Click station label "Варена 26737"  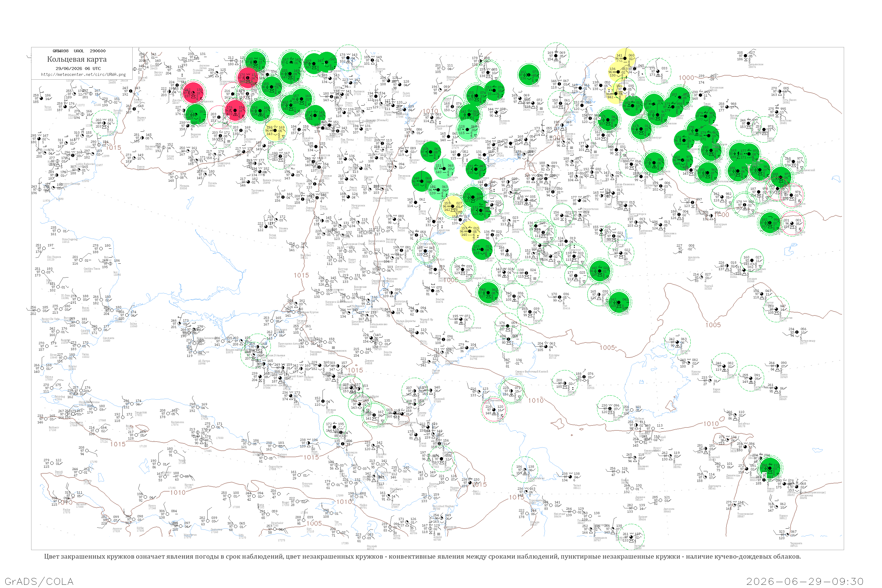click(141, 119)
